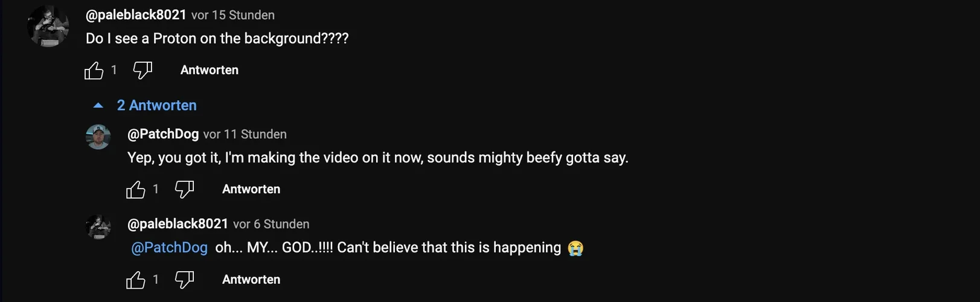Reply to the top-level Proton comment
980x302 pixels.
click(x=209, y=70)
